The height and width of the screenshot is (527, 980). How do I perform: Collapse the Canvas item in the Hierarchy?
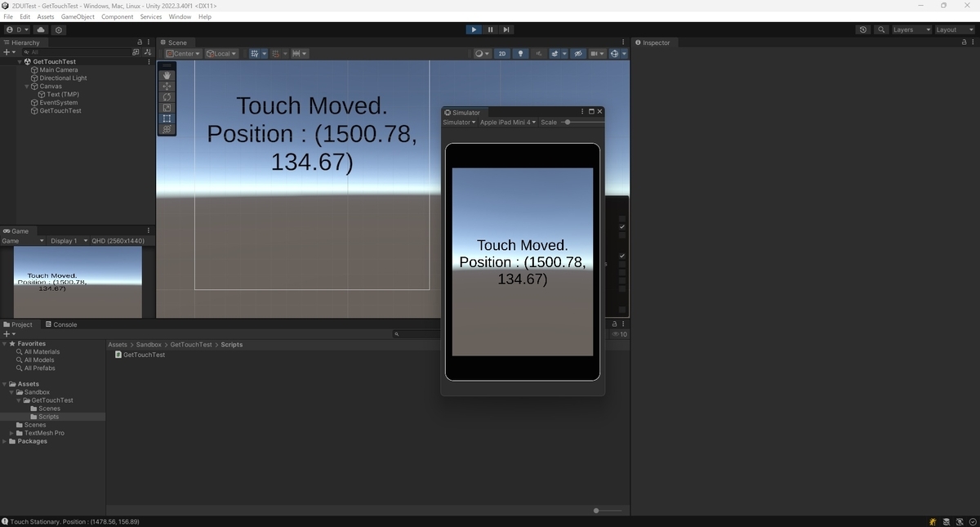point(27,86)
